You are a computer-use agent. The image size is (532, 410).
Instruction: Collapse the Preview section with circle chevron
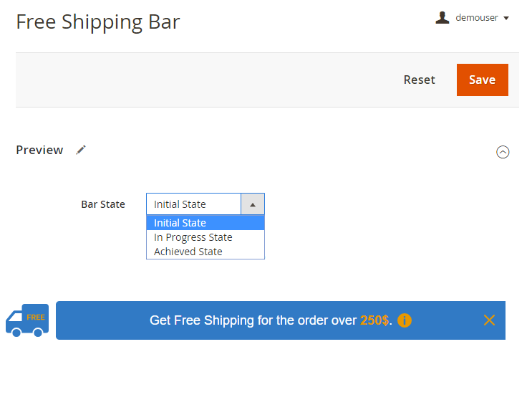503,152
